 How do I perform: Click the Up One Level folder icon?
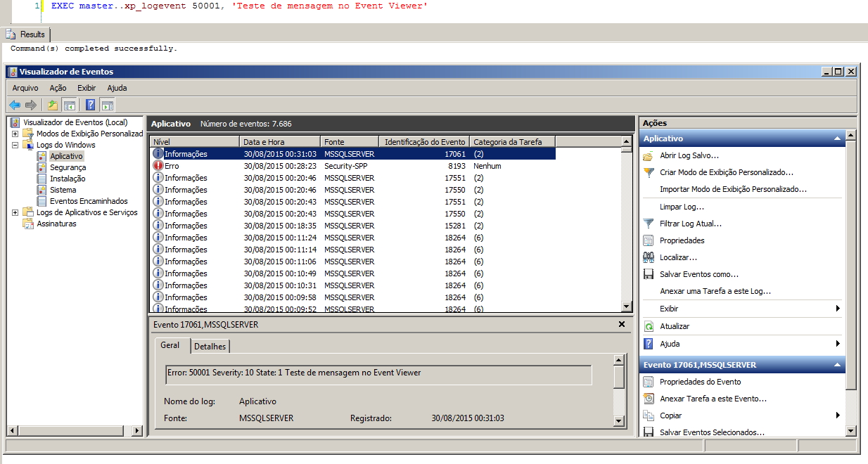pyautogui.click(x=52, y=105)
